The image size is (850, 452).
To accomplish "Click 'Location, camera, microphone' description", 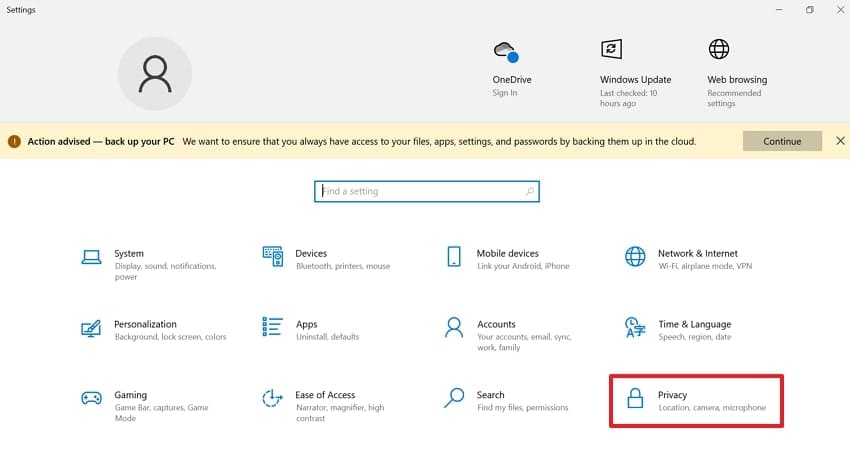I will (712, 408).
